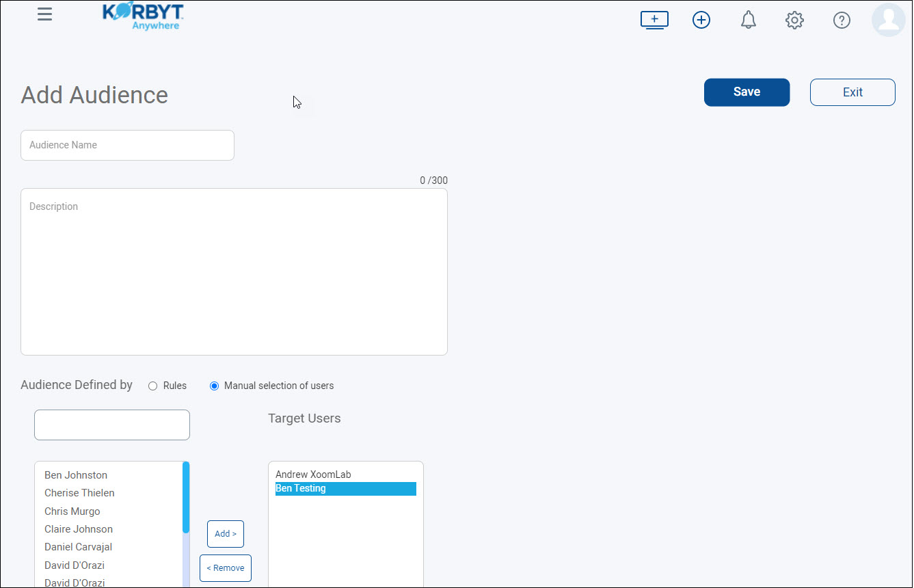Click the Add Audience page heading
The width and height of the screenshot is (914, 588).
point(94,95)
